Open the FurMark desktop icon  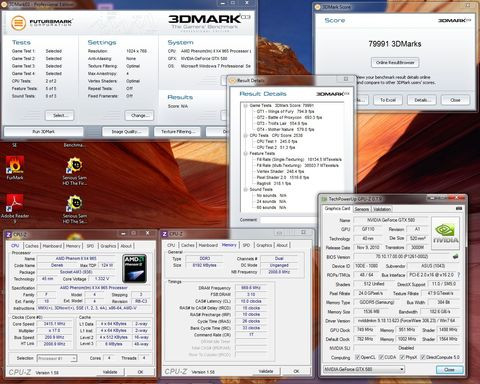click(15, 166)
